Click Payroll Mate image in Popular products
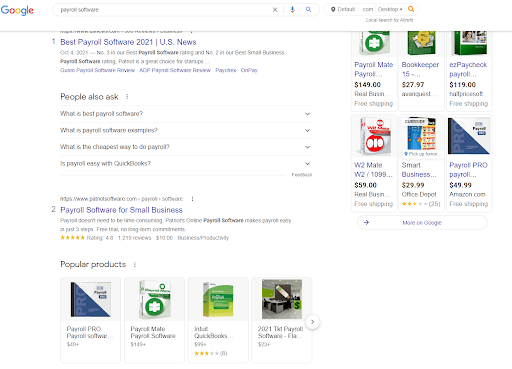 click(154, 299)
